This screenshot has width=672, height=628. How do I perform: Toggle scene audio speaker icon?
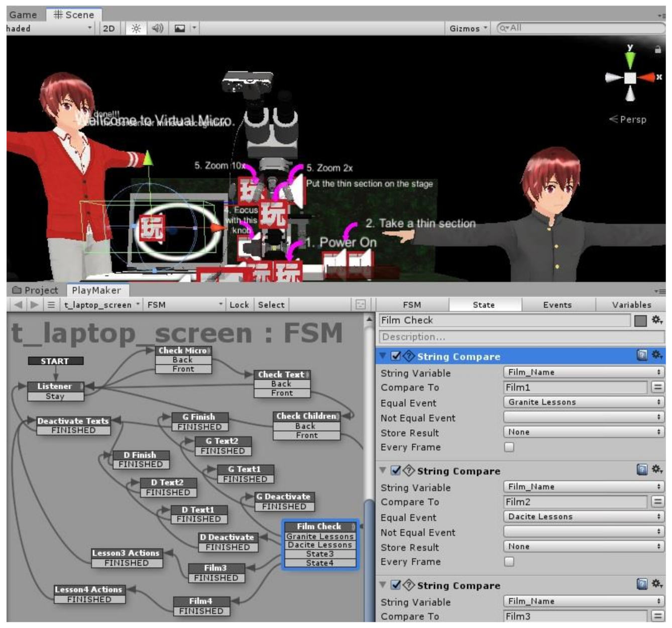click(x=157, y=29)
